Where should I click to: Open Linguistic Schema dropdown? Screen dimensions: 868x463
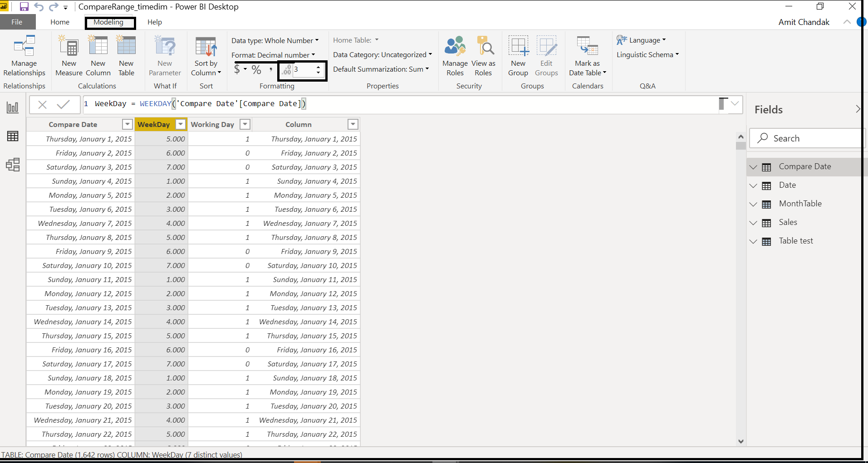[x=647, y=54]
